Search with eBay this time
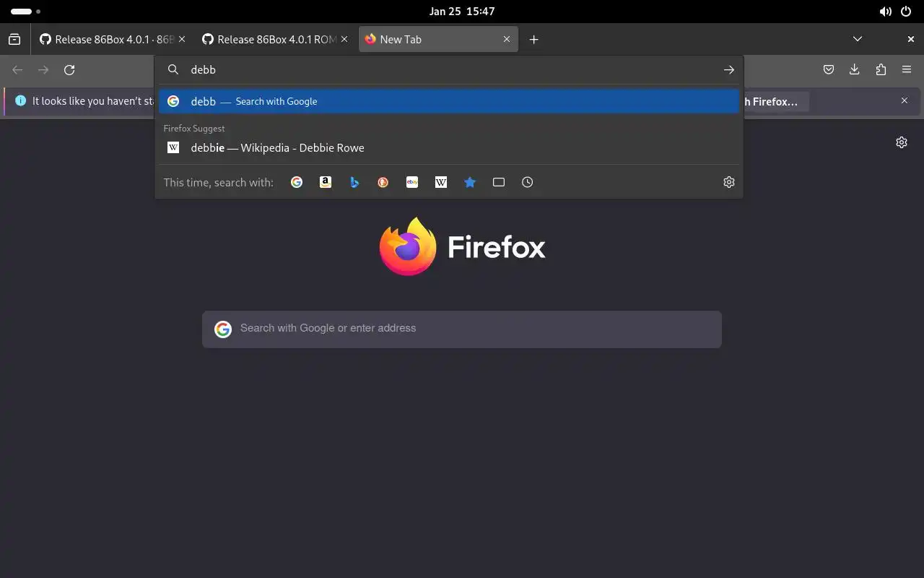The height and width of the screenshot is (578, 924). tap(412, 182)
